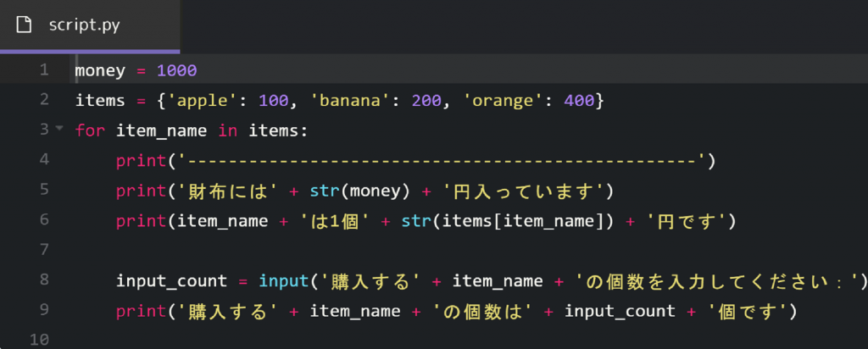Click empty line number 7 in the gutter
868x349 pixels.
[x=44, y=250]
